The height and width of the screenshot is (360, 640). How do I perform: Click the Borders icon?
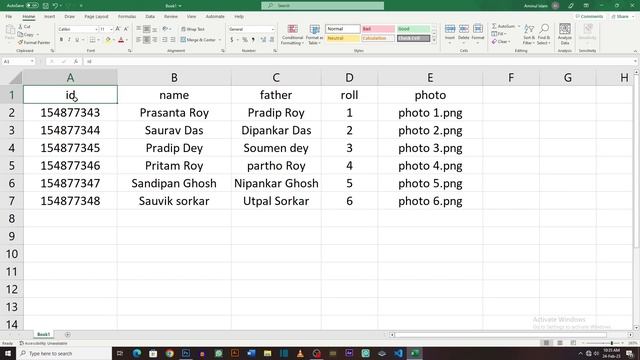tap(93, 40)
